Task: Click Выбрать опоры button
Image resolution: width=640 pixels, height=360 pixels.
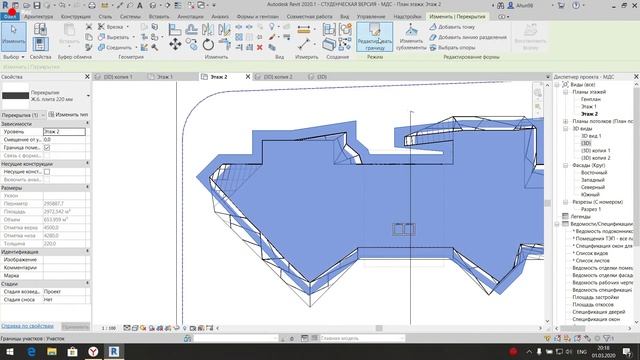Action: (x=452, y=48)
